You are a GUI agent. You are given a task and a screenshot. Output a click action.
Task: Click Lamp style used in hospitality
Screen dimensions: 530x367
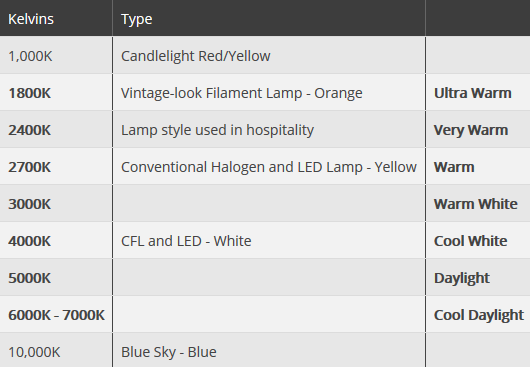[x=217, y=130]
